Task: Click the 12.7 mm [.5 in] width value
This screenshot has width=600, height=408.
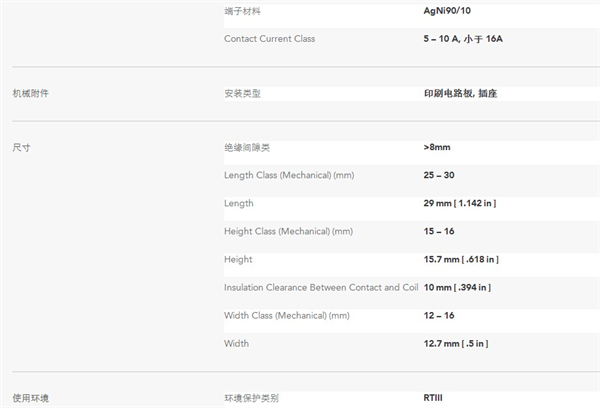Action: pos(456,343)
